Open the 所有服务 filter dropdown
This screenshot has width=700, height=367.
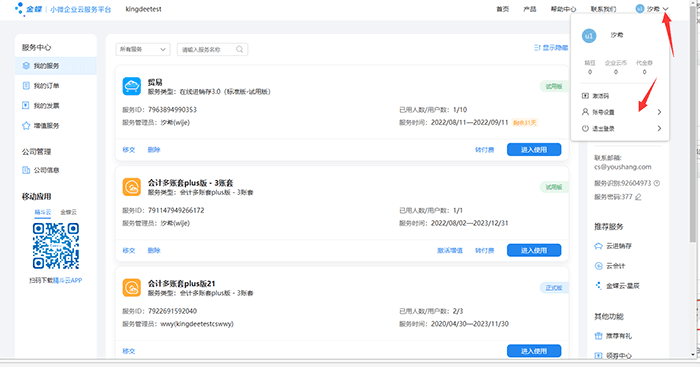click(143, 50)
